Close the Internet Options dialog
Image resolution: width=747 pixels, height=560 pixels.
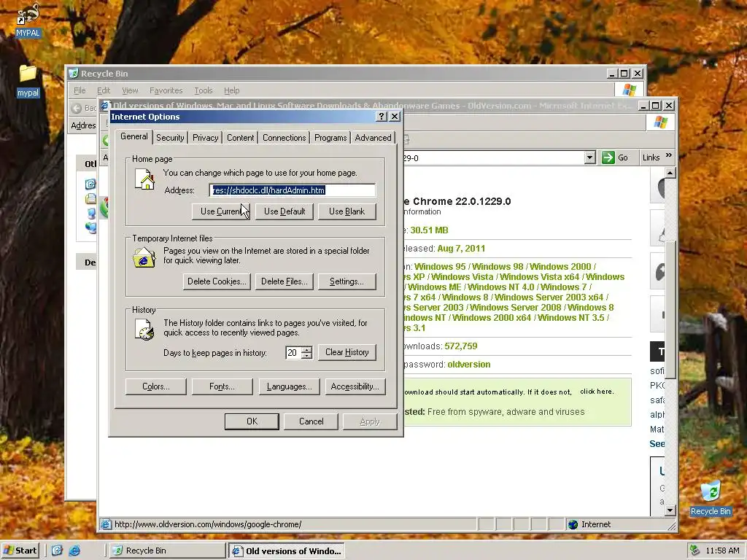click(x=395, y=117)
